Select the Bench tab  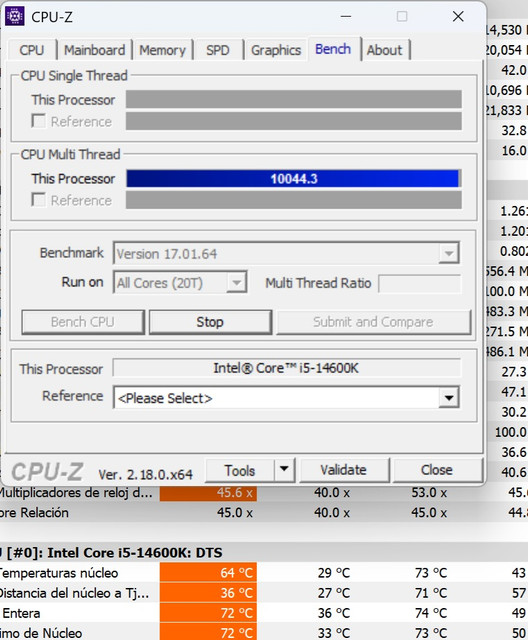pyautogui.click(x=333, y=49)
